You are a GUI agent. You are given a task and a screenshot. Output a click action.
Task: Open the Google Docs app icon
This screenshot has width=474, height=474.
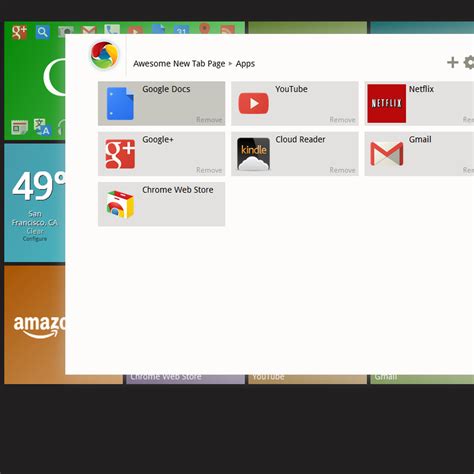120,103
